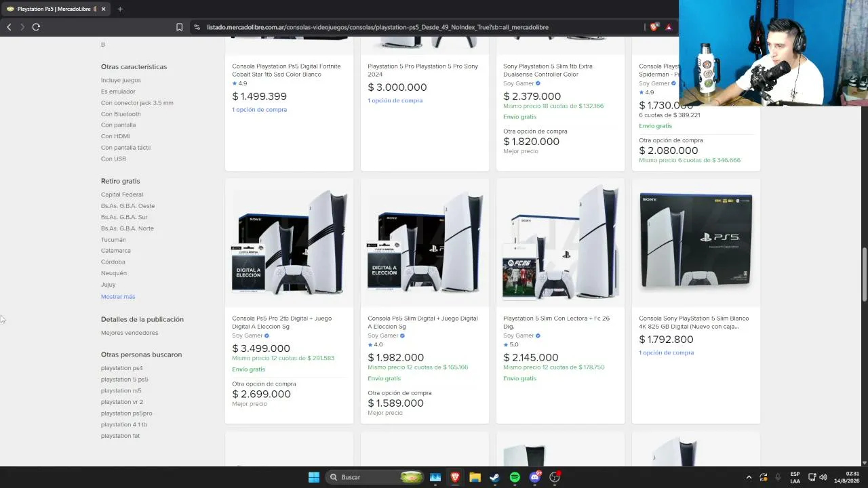Filter by Mejores vendedores
The height and width of the screenshot is (488, 868).
[x=130, y=333]
